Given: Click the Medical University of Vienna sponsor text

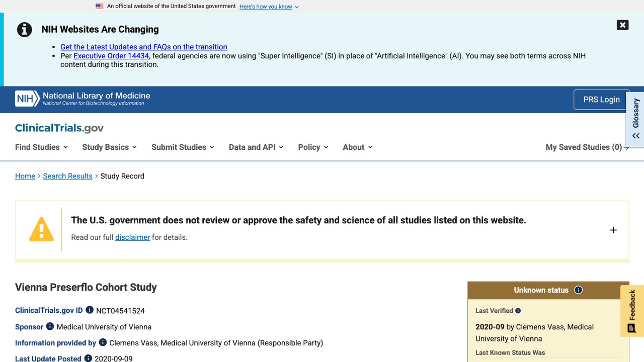Looking at the screenshot, I should [104, 327].
